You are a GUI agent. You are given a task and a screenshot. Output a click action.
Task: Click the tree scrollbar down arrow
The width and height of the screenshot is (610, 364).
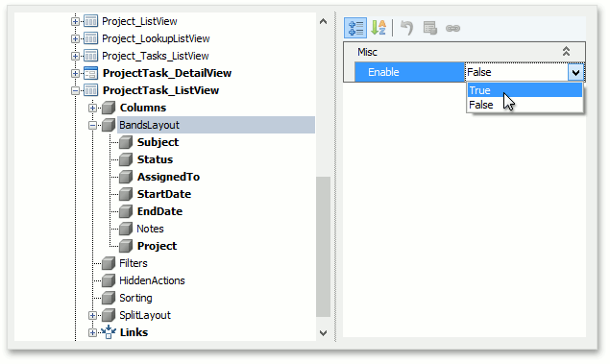point(324,332)
